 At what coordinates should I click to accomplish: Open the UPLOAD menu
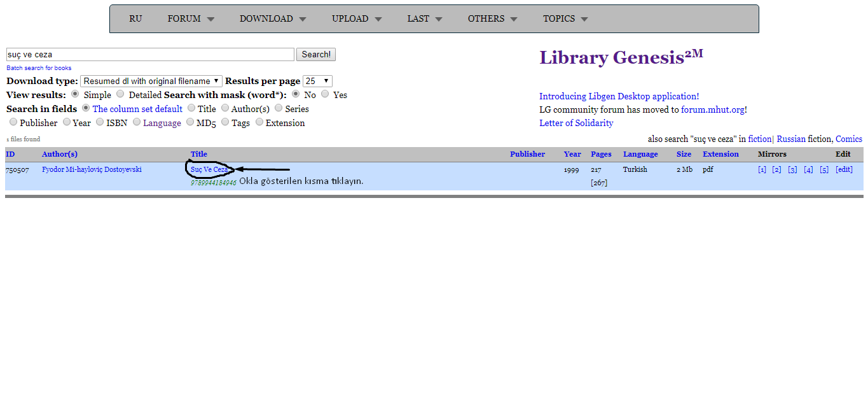[357, 18]
